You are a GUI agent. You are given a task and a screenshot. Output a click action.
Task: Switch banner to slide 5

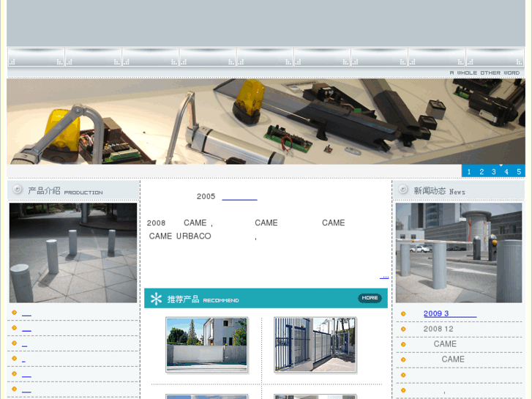519,171
